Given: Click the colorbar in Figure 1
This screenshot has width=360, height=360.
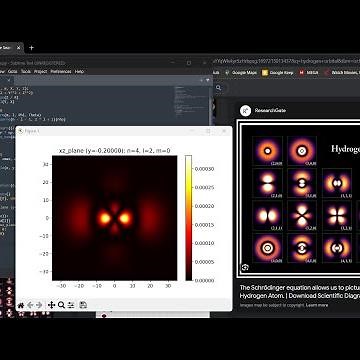Looking at the screenshot, I should (x=189, y=218).
